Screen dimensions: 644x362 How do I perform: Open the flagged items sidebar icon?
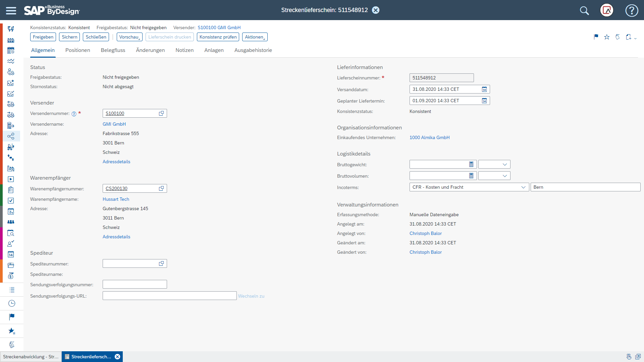pos(12,317)
